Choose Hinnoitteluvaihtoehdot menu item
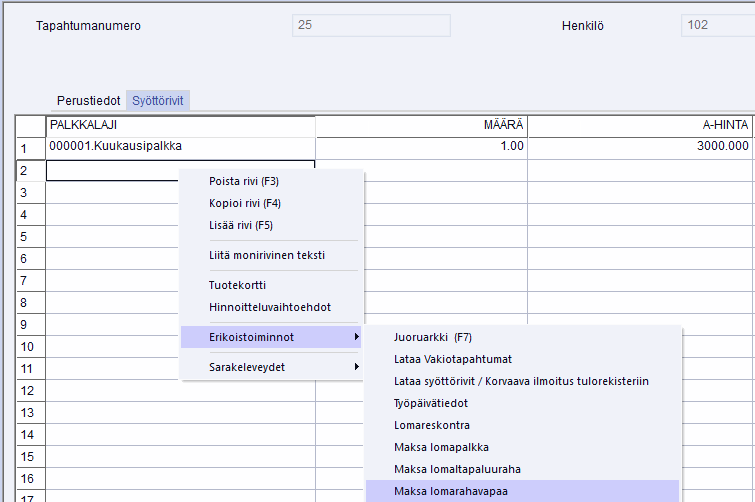This screenshot has height=502, width=755. [x=269, y=307]
